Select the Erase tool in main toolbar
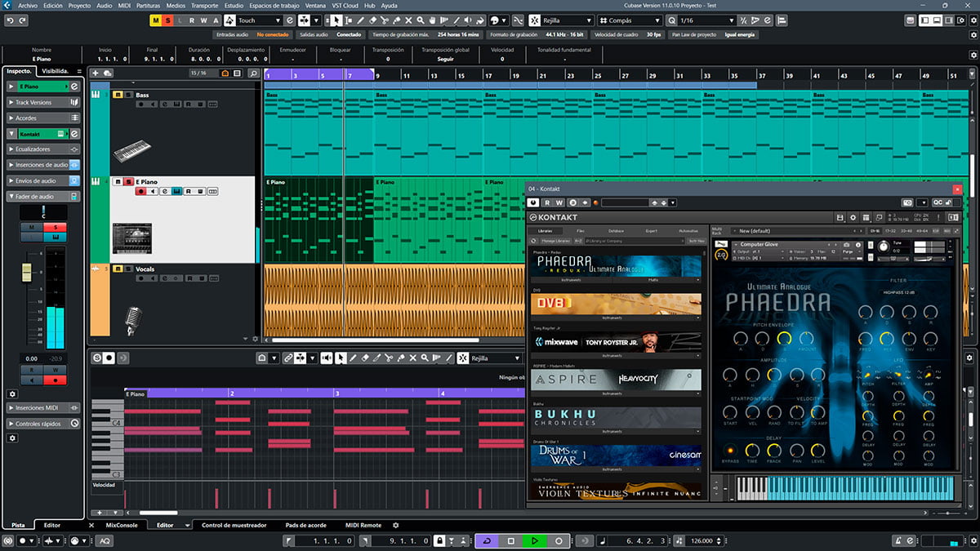Viewport: 980px width, 551px height. 373,20
